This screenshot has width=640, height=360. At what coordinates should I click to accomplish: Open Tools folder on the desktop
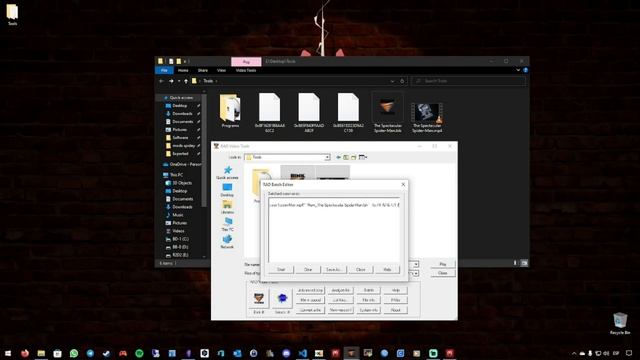point(12,14)
